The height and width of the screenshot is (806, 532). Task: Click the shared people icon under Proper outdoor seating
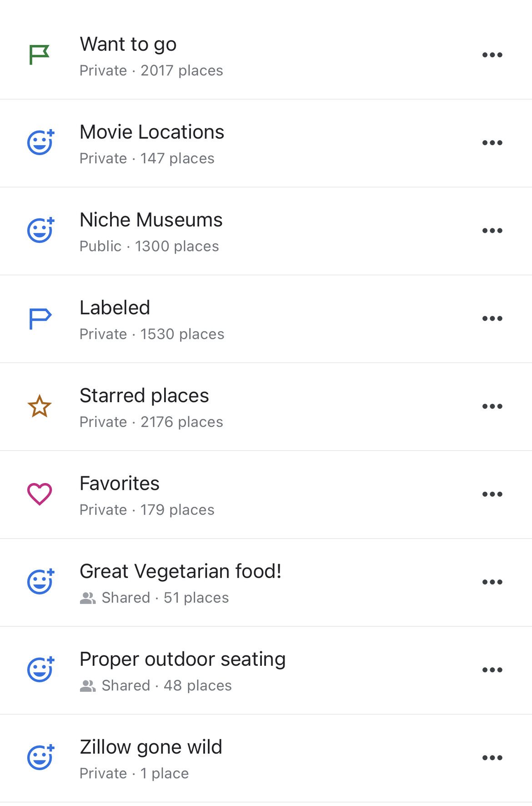click(88, 685)
